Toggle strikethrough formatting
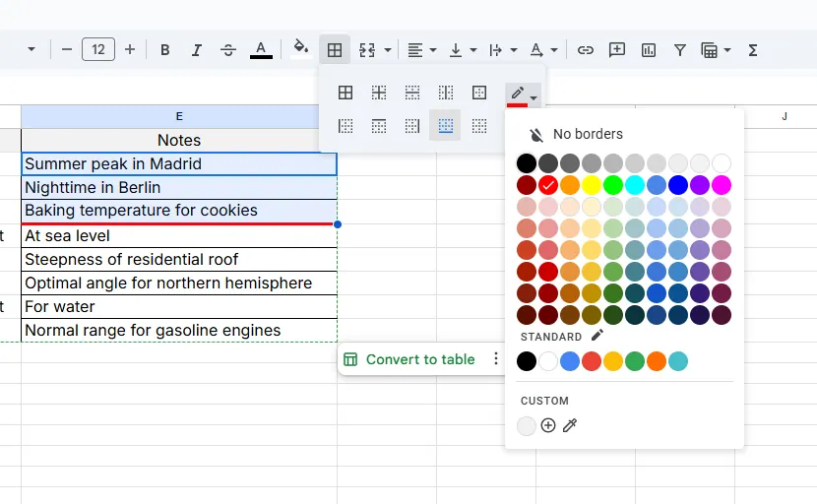817x504 pixels. coord(228,49)
